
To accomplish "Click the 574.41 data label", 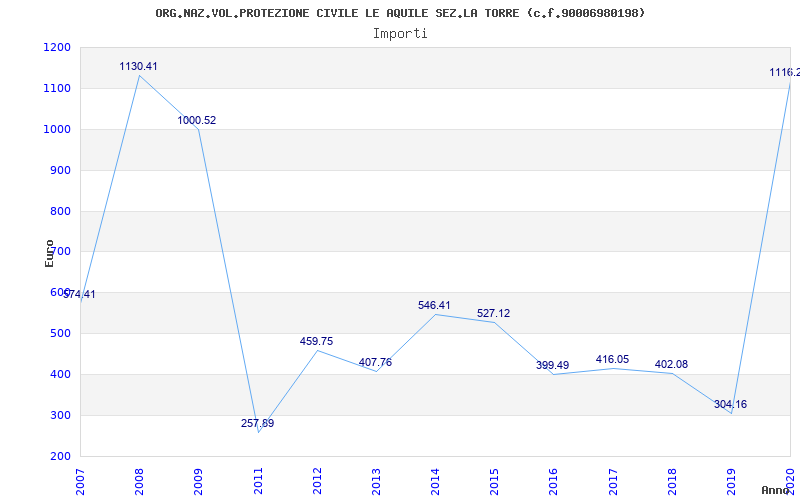I will 79,294.
